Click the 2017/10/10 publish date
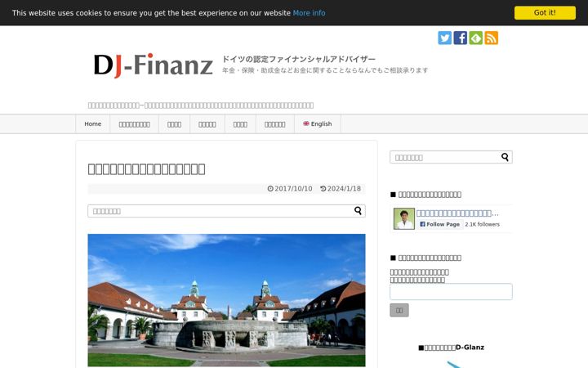This screenshot has height=368, width=588. 290,189
